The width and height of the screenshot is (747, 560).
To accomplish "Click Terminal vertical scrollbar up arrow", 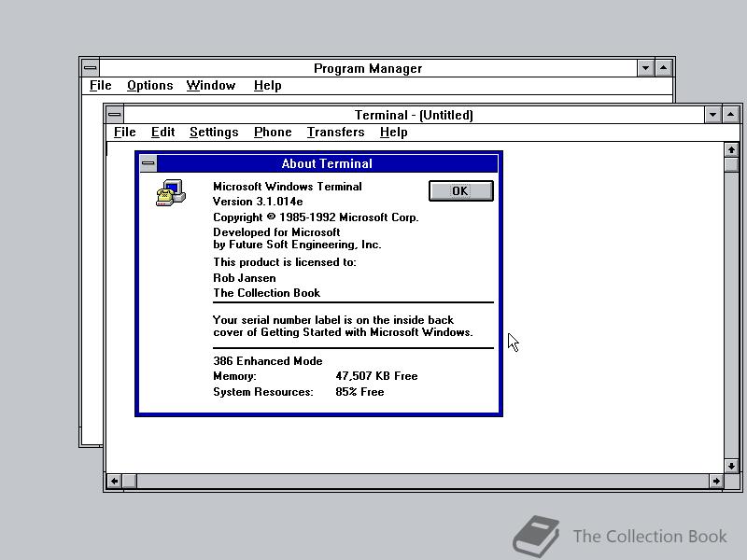I will click(x=731, y=150).
